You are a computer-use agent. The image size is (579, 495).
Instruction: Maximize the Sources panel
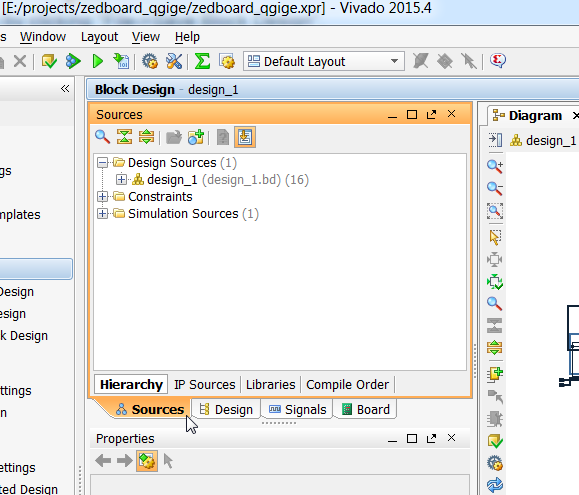click(x=412, y=114)
